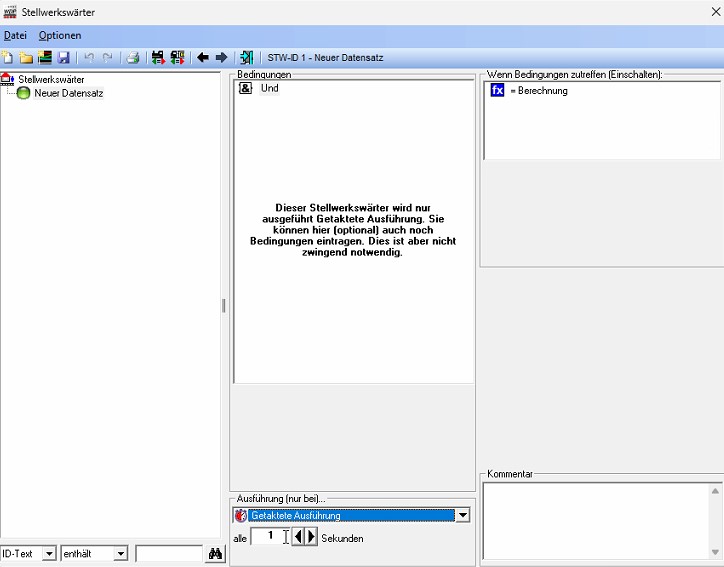Viewport: 724px width, 567px height.
Task: Open the Getaktete Ausführung dropdown
Action: [462, 516]
